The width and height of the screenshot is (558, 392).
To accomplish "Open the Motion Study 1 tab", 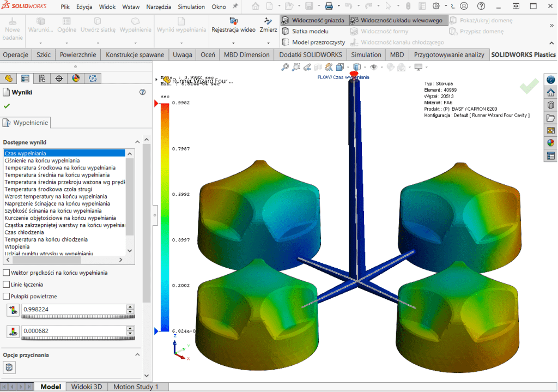I will click(x=136, y=387).
